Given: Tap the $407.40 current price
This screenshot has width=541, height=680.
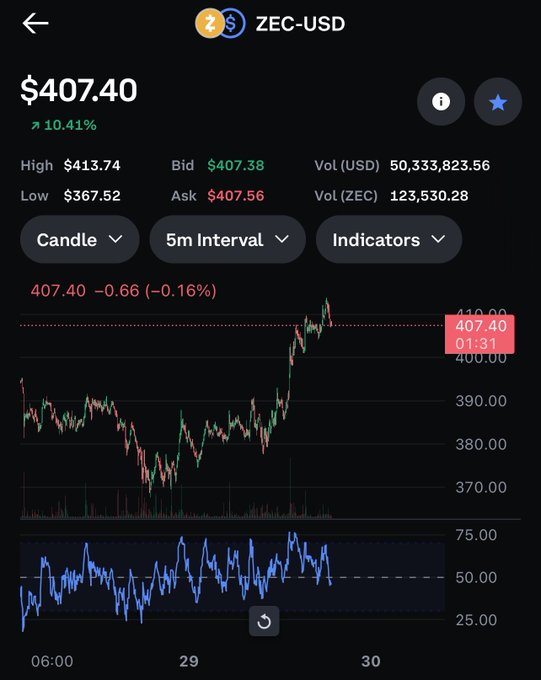Looking at the screenshot, I should tap(79, 90).
